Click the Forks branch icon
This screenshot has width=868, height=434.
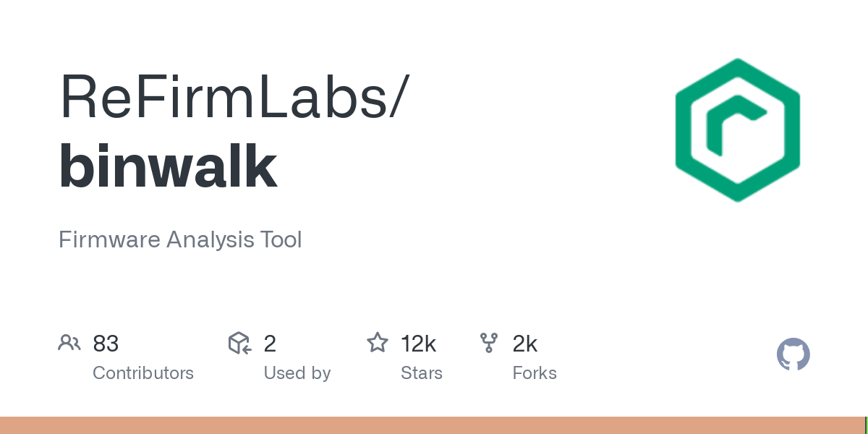tap(489, 343)
